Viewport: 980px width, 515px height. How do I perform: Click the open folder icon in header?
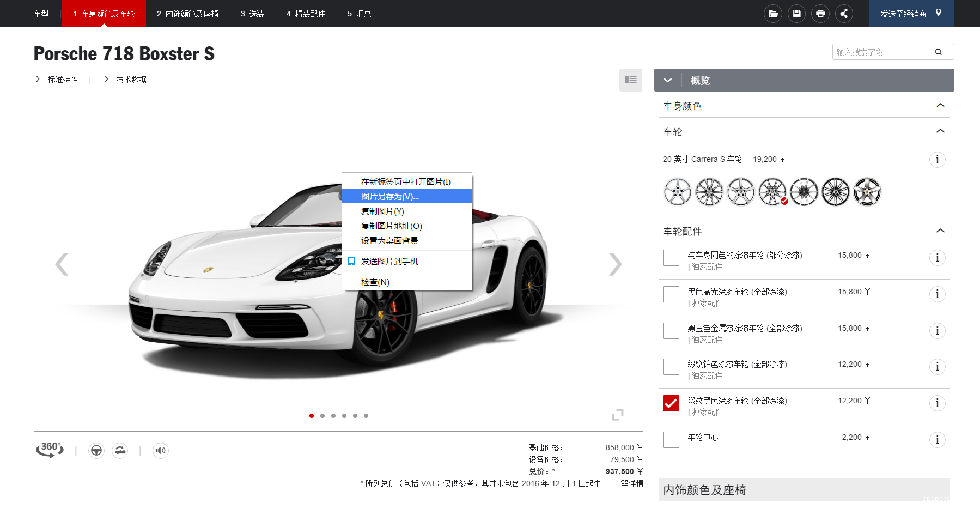tap(772, 14)
